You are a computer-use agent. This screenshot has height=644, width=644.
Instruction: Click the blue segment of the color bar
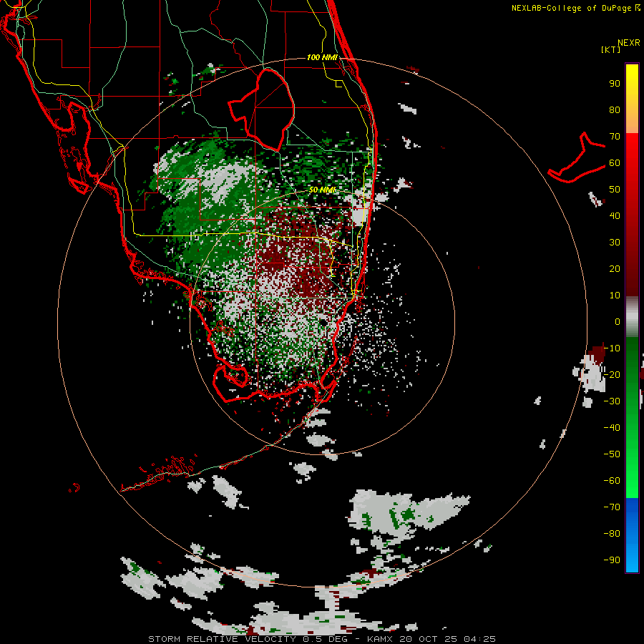[x=632, y=535]
